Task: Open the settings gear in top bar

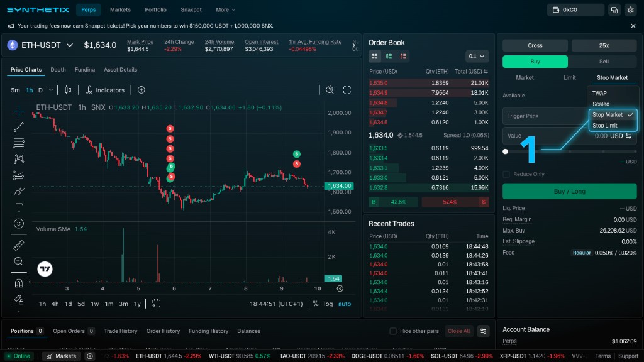Action: tap(630, 10)
